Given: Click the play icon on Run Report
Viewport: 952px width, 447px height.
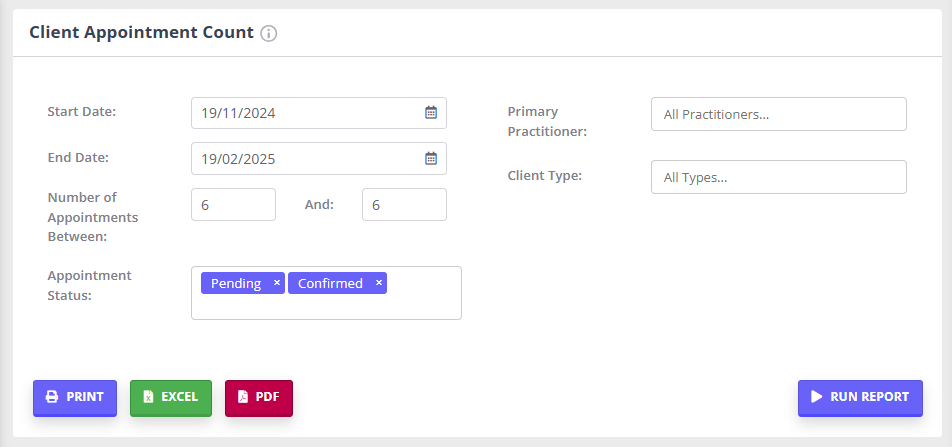Looking at the screenshot, I should [x=816, y=397].
